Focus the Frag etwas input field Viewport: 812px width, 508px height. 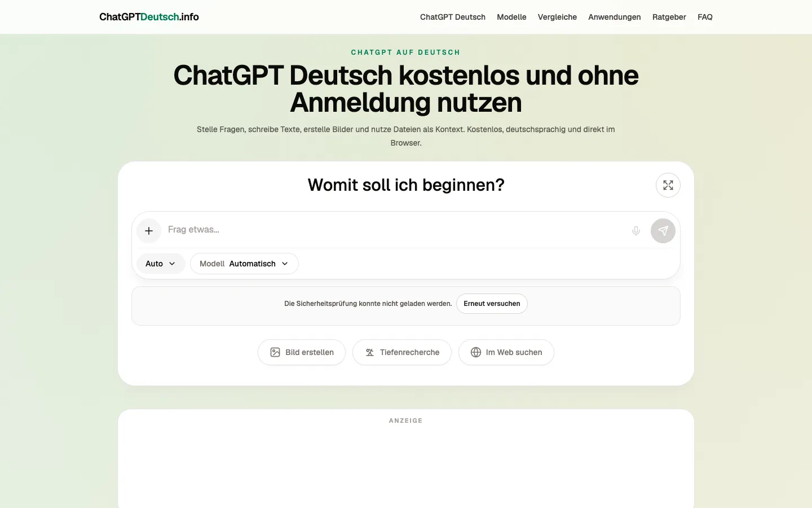[x=395, y=230]
